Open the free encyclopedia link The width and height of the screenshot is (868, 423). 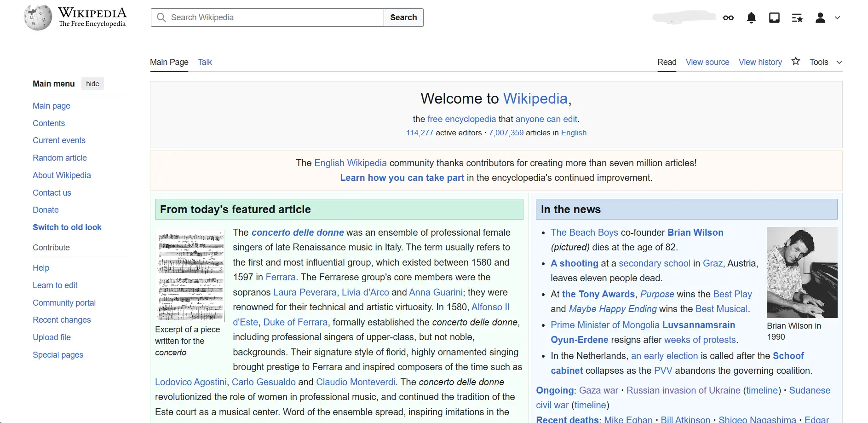tap(462, 119)
